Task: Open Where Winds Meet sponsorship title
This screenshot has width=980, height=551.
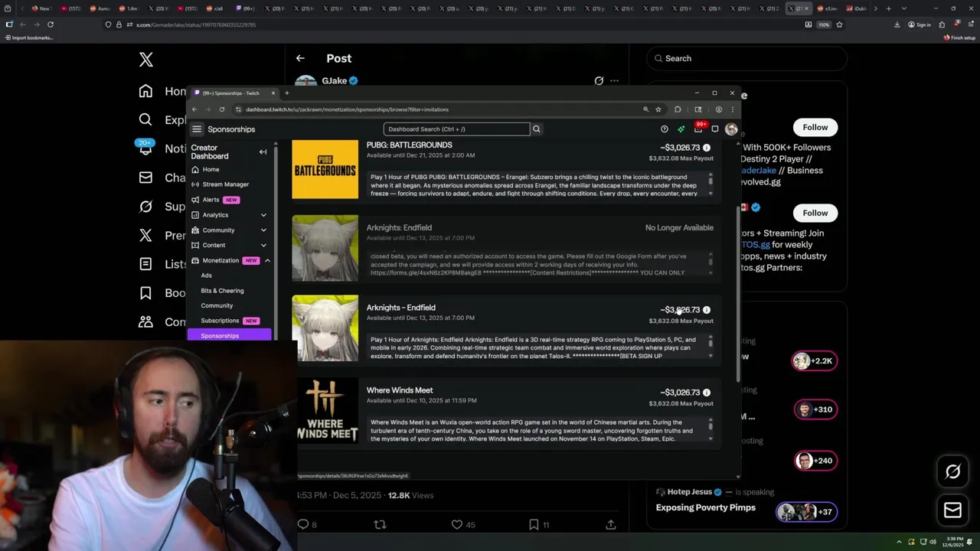Action: pos(400,390)
